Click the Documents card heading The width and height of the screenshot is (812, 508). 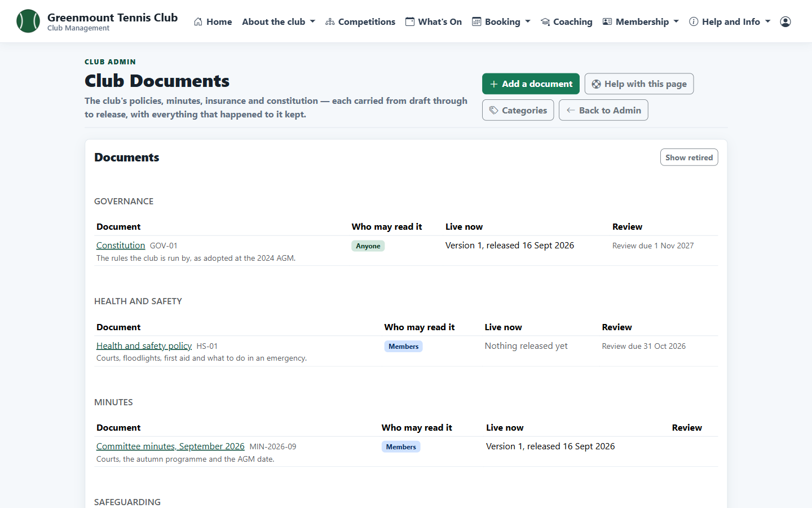point(127,157)
